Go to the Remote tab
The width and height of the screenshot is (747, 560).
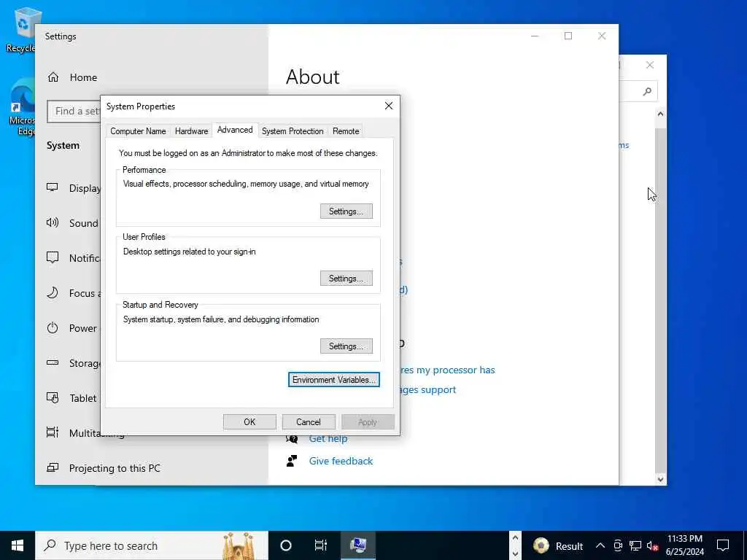point(346,131)
